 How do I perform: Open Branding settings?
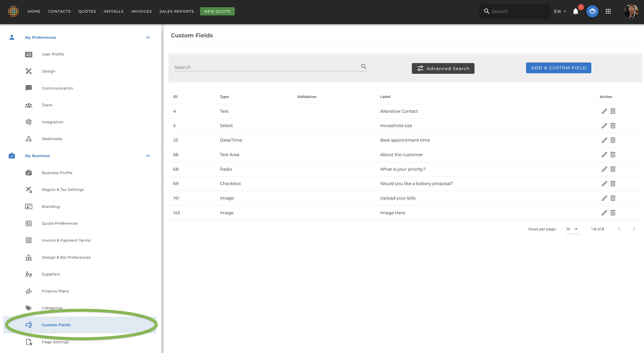point(51,207)
